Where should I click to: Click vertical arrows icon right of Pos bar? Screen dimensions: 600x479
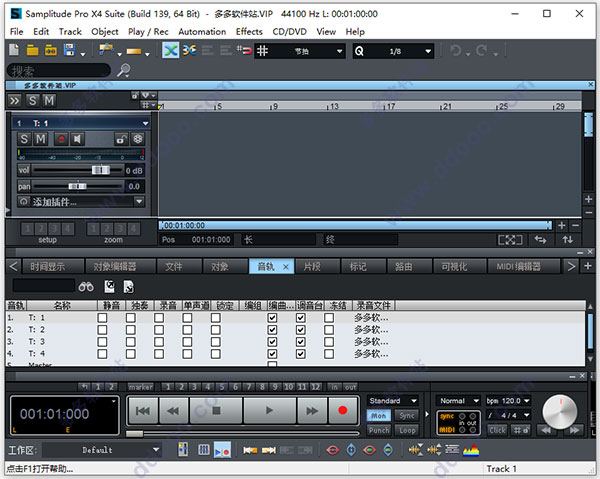click(567, 240)
